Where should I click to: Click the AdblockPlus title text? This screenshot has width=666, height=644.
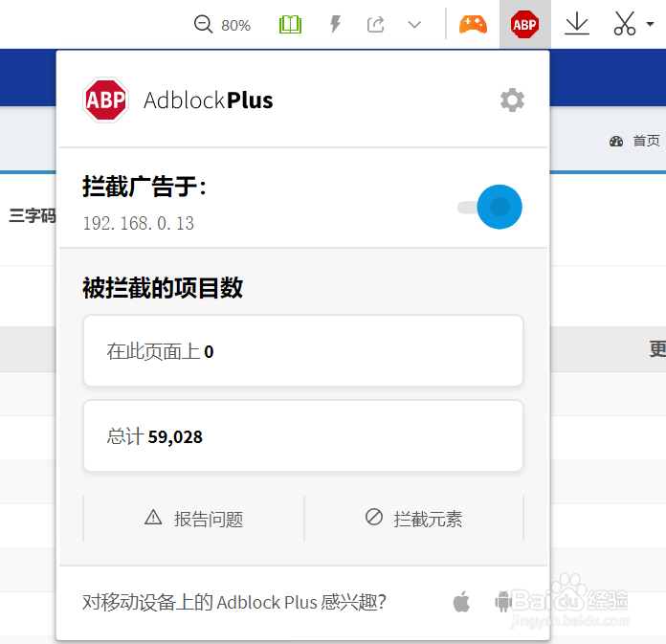pyautogui.click(x=209, y=100)
